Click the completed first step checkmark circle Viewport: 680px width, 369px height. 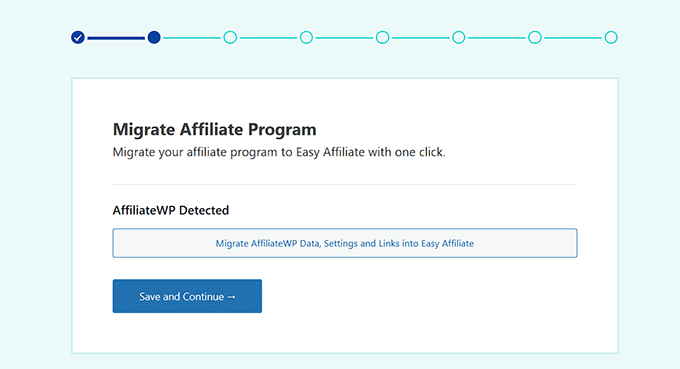pos(78,38)
